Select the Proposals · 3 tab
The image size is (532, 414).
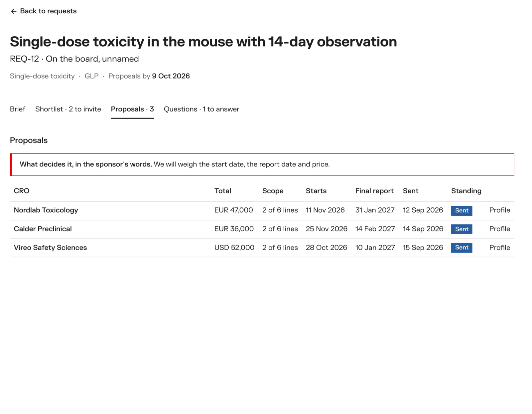pyautogui.click(x=132, y=109)
